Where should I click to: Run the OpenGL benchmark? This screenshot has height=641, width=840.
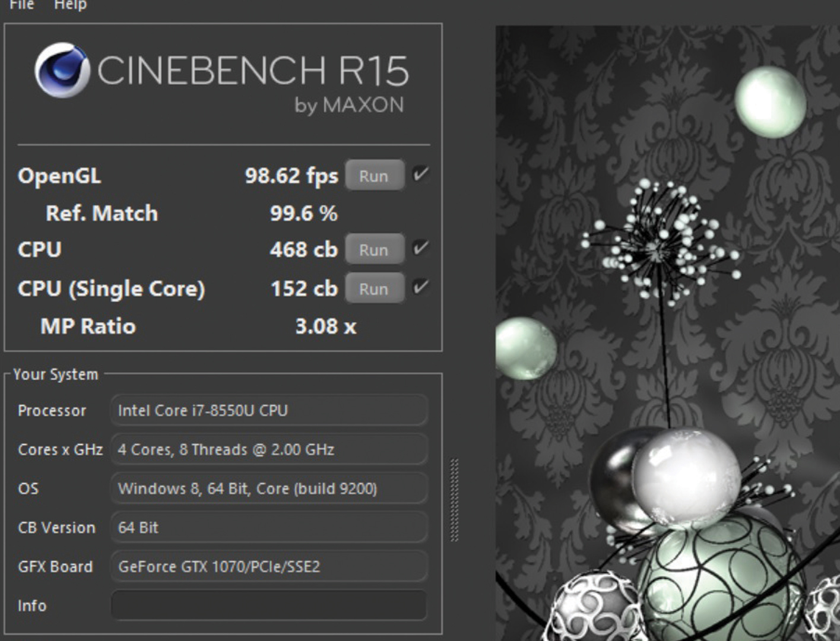[x=374, y=176]
